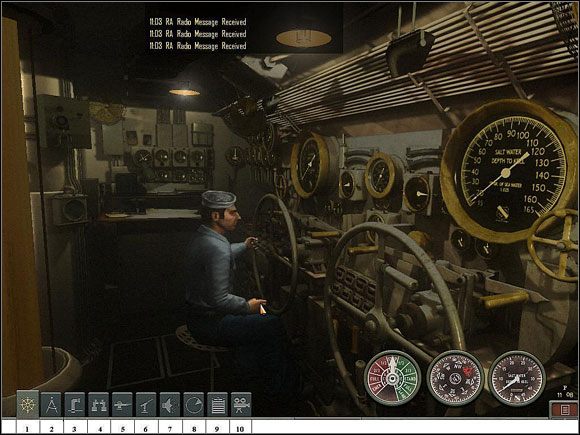The image size is (580, 435).
Task: Click the small salt water depth gauge
Action: (517, 378)
